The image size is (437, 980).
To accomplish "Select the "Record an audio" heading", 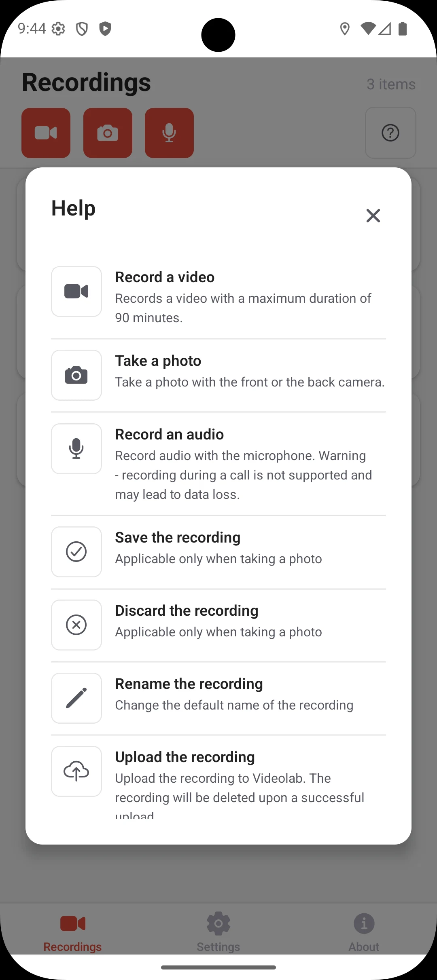I will pos(170,435).
